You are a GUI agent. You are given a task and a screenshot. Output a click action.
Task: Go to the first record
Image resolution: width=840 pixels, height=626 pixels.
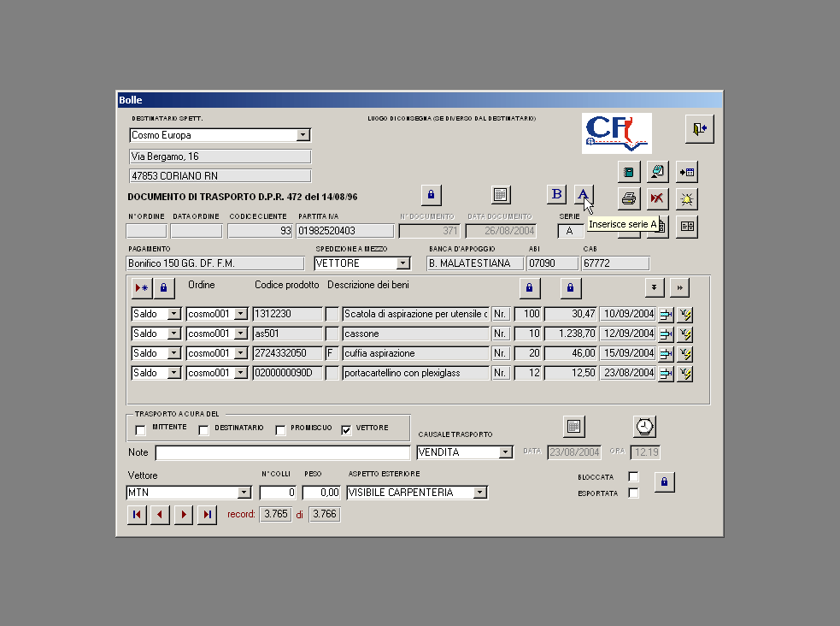[137, 515]
